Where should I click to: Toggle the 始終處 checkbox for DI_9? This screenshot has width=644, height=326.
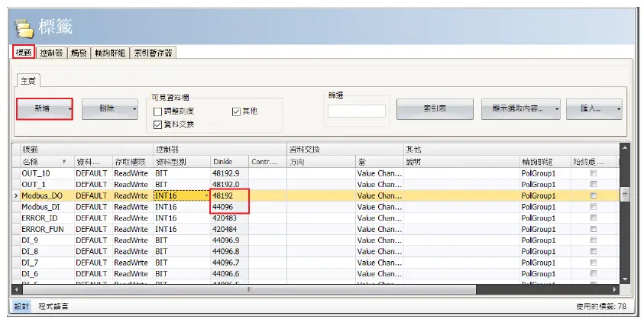[x=594, y=240]
